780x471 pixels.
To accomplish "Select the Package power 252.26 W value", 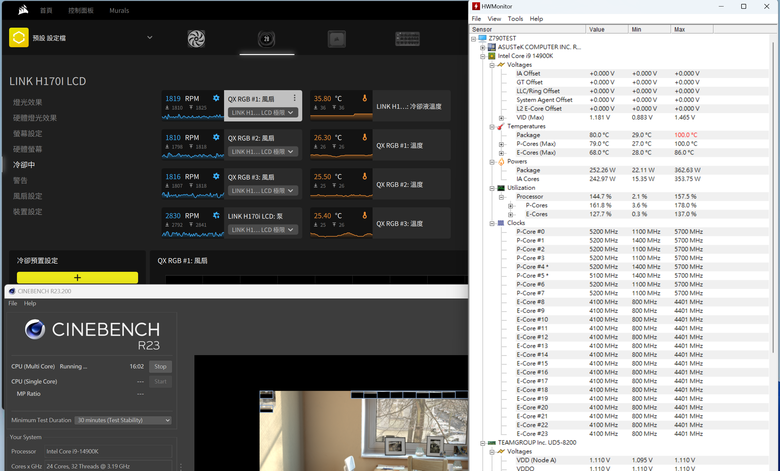I will (x=602, y=170).
